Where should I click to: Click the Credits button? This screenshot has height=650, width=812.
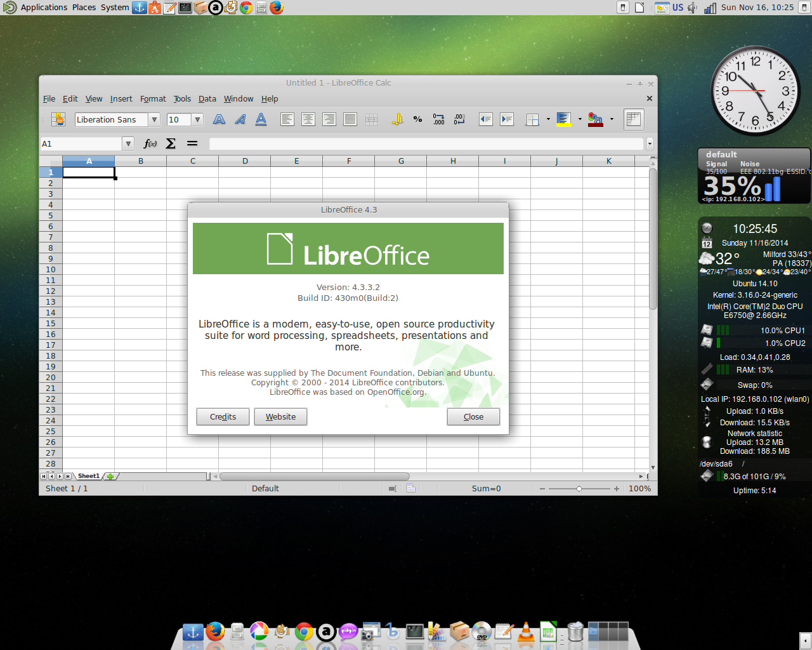tap(223, 417)
